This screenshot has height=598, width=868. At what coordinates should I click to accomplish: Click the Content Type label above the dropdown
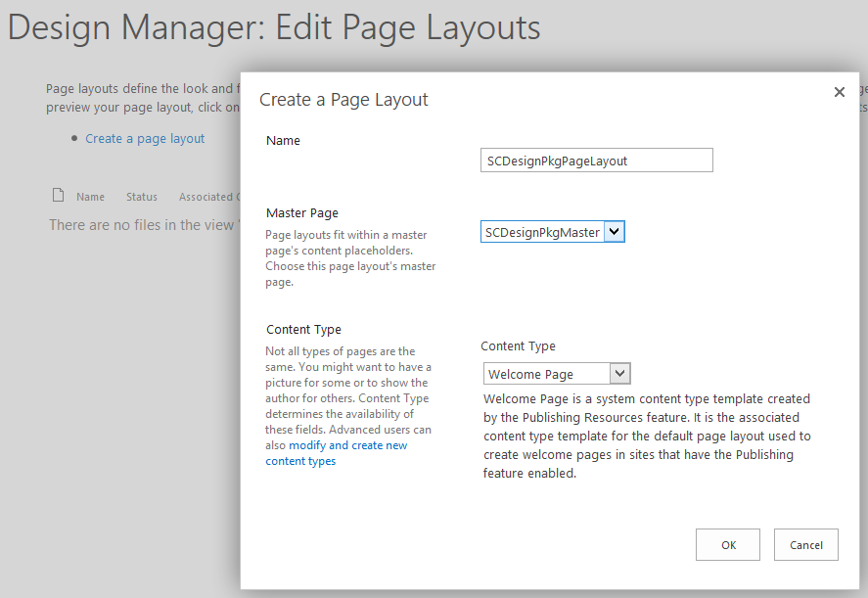[x=518, y=345]
